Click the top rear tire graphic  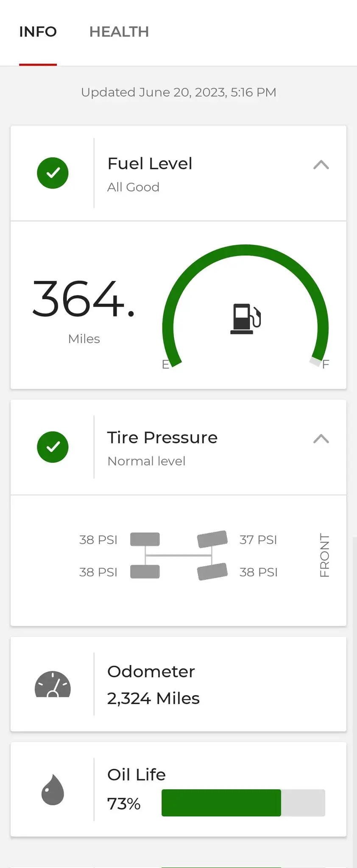click(x=145, y=539)
